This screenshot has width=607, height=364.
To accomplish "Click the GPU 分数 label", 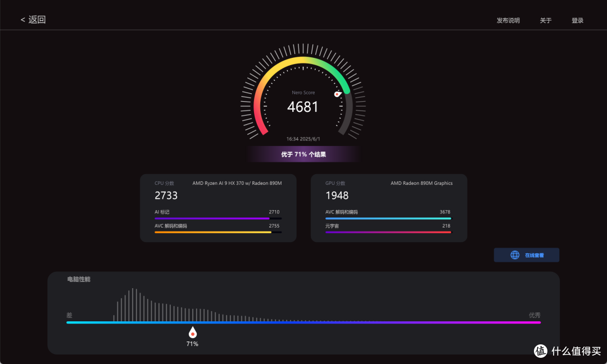I will tap(335, 183).
